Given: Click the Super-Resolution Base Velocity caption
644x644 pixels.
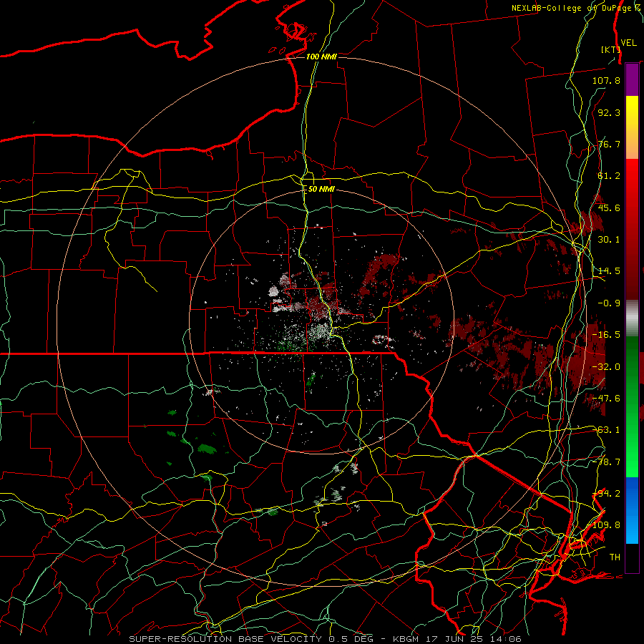Looking at the screenshot, I should pyautogui.click(x=325, y=639).
